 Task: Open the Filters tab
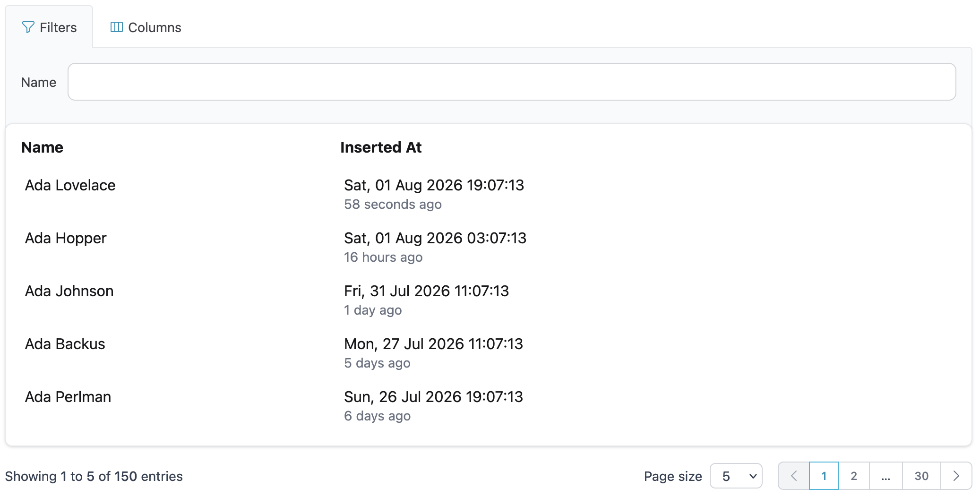pyautogui.click(x=49, y=27)
